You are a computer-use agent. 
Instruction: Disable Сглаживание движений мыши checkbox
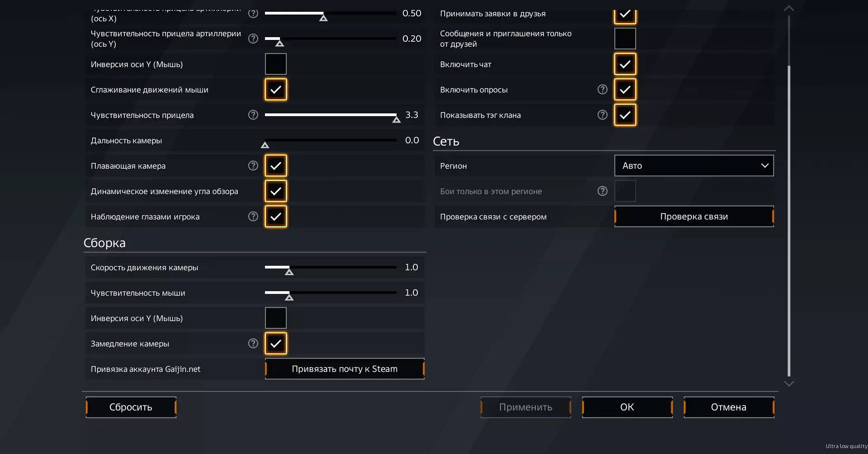pos(276,90)
